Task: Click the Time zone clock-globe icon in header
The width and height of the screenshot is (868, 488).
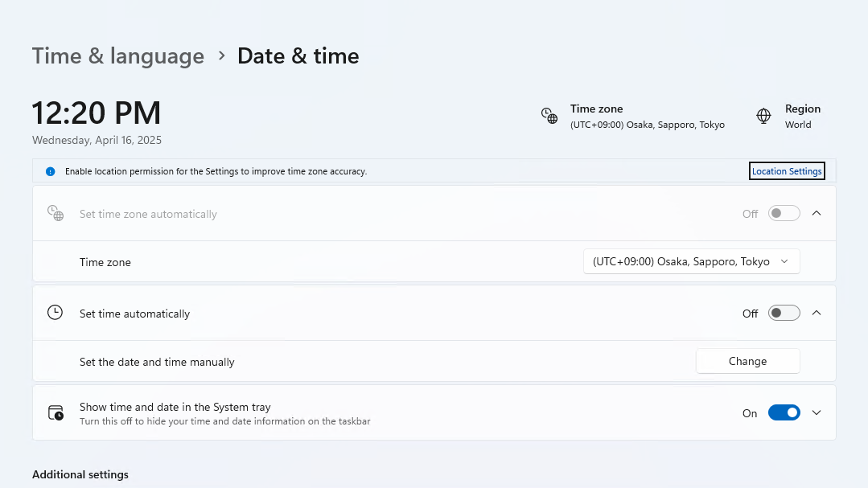Action: tap(549, 116)
